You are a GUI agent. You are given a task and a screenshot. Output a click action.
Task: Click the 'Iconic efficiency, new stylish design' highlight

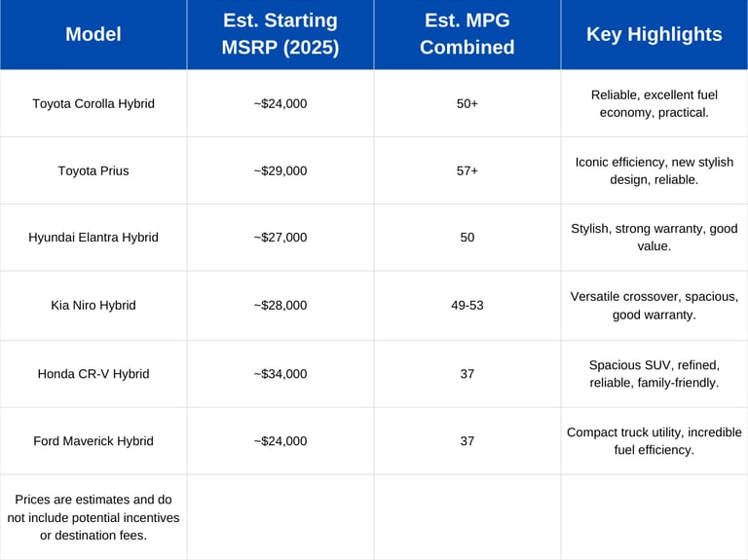pyautogui.click(x=654, y=170)
